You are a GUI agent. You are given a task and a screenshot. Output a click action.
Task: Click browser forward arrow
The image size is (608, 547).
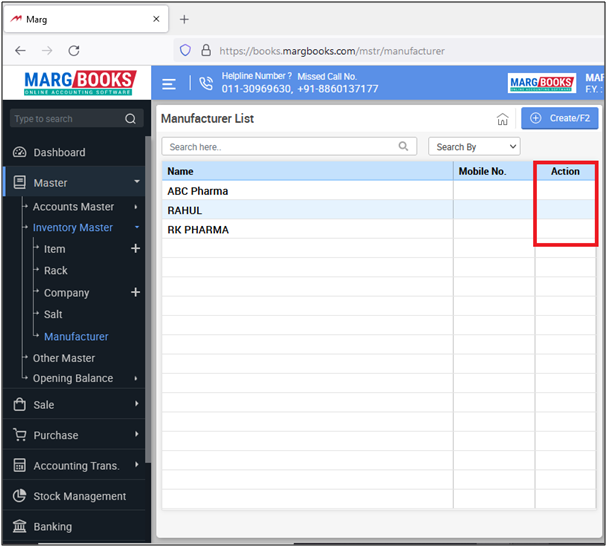[x=47, y=50]
